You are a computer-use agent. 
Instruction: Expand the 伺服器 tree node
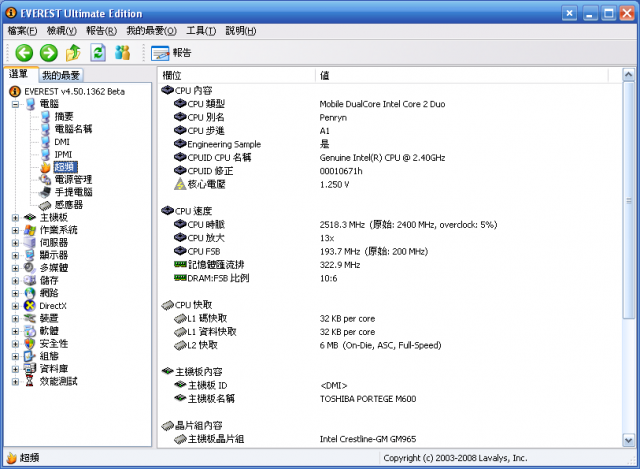(15, 243)
